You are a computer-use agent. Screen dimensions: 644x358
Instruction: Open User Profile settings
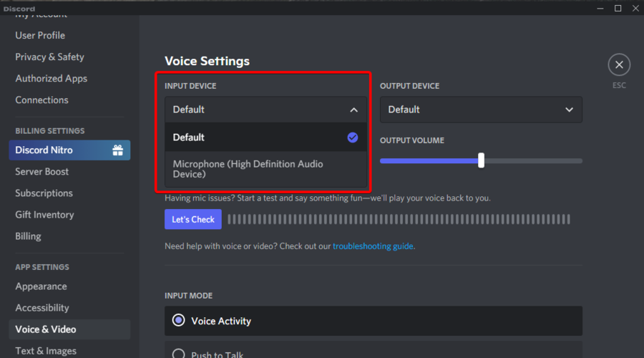click(x=40, y=35)
